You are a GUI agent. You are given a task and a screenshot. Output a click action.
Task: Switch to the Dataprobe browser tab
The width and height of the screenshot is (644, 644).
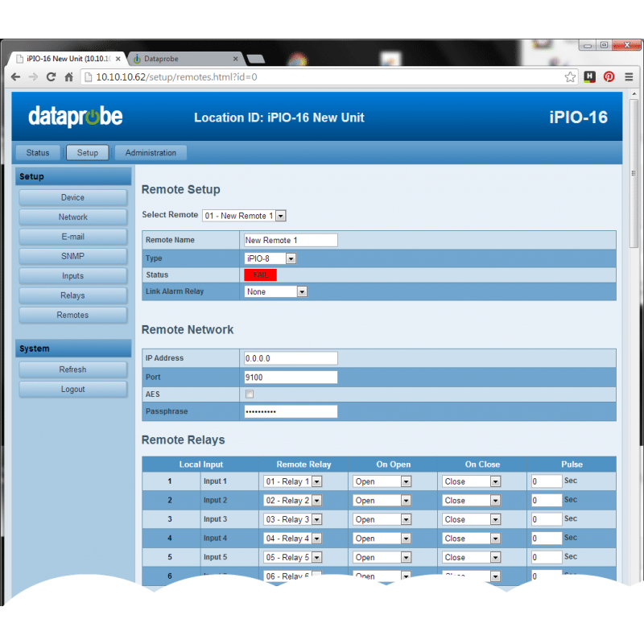186,59
